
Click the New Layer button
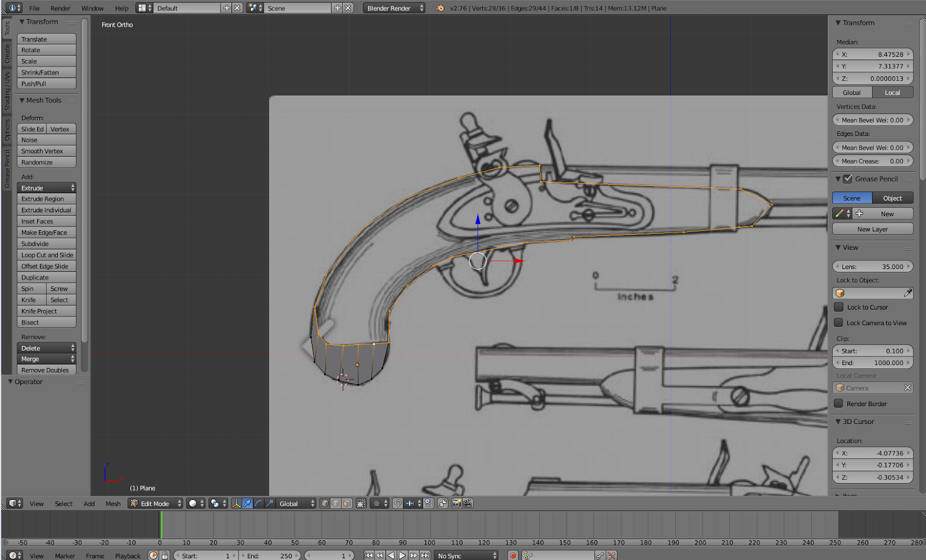[872, 229]
